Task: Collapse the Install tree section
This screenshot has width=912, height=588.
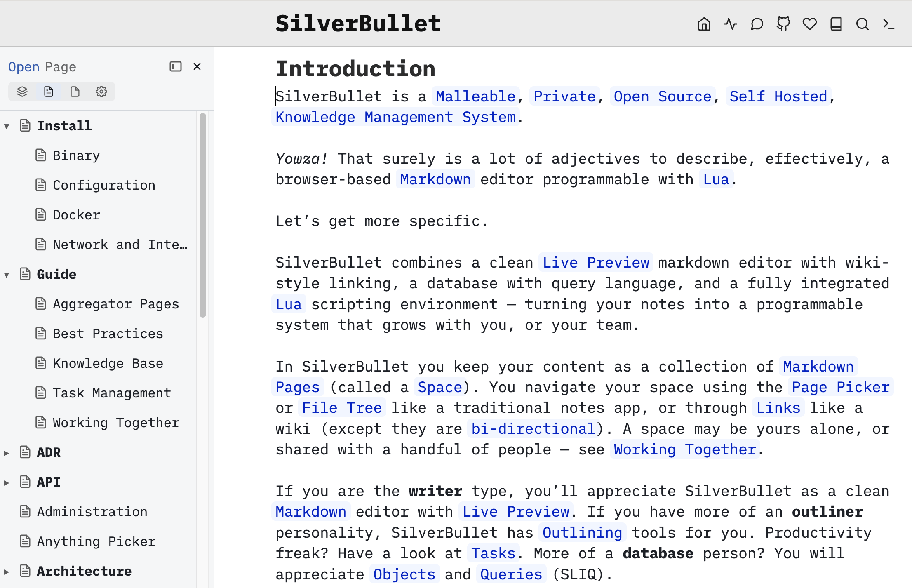Action: 7,126
